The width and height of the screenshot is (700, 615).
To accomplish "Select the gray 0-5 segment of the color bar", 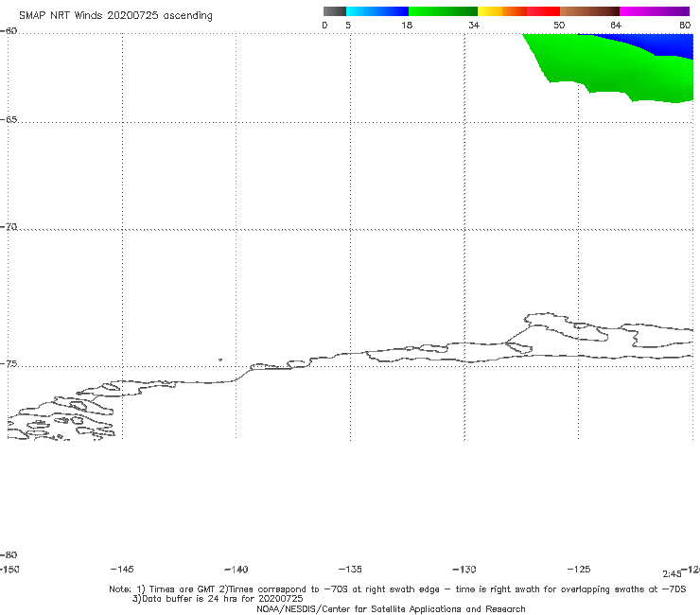I will (334, 11).
